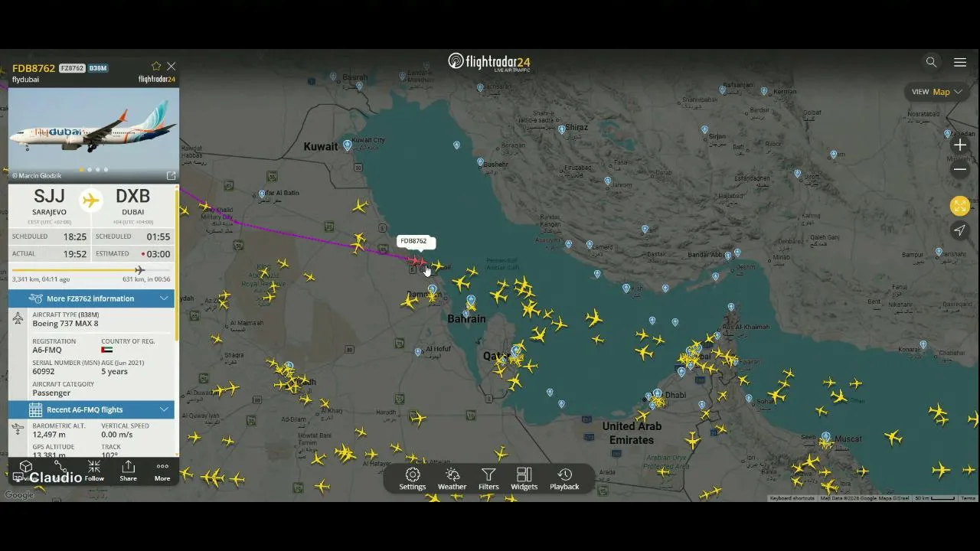Expand Recent A6-FMQ flights section
The height and width of the screenshot is (551, 980).
tap(91, 409)
